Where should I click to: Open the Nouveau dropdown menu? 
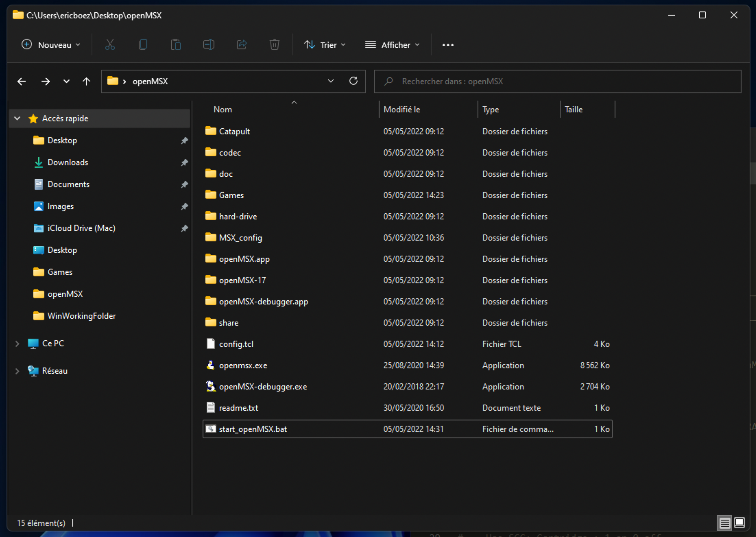pyautogui.click(x=50, y=45)
